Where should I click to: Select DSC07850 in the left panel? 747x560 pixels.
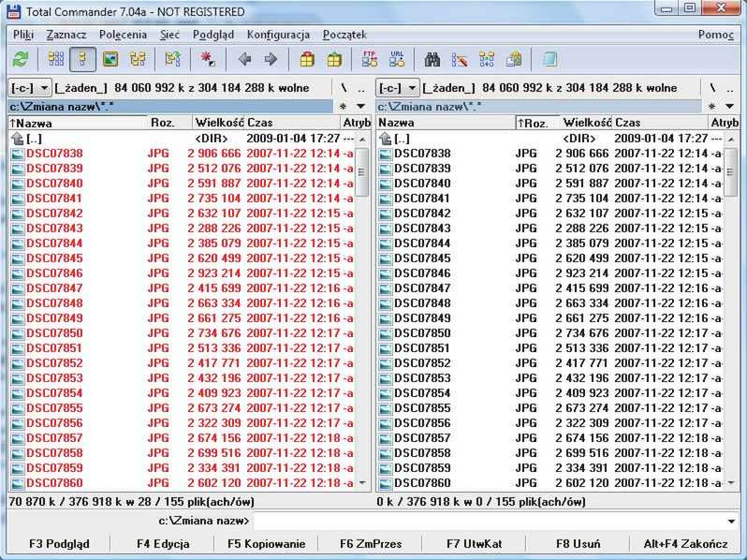(x=181, y=333)
